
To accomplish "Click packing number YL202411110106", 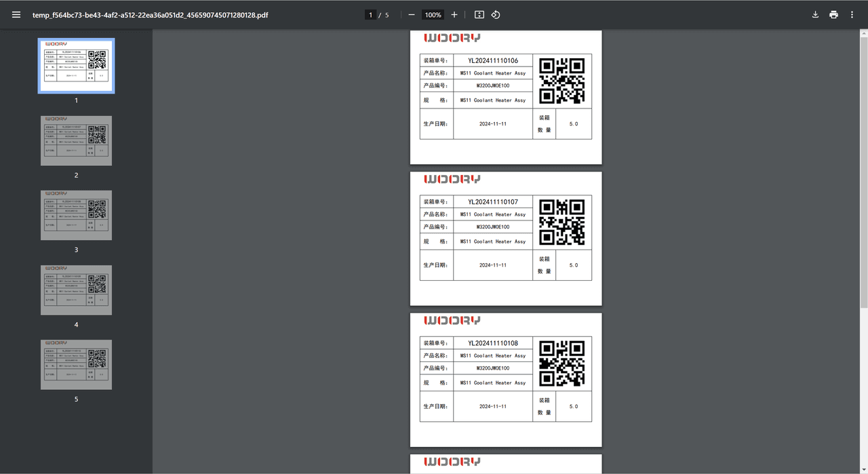I will pyautogui.click(x=493, y=60).
